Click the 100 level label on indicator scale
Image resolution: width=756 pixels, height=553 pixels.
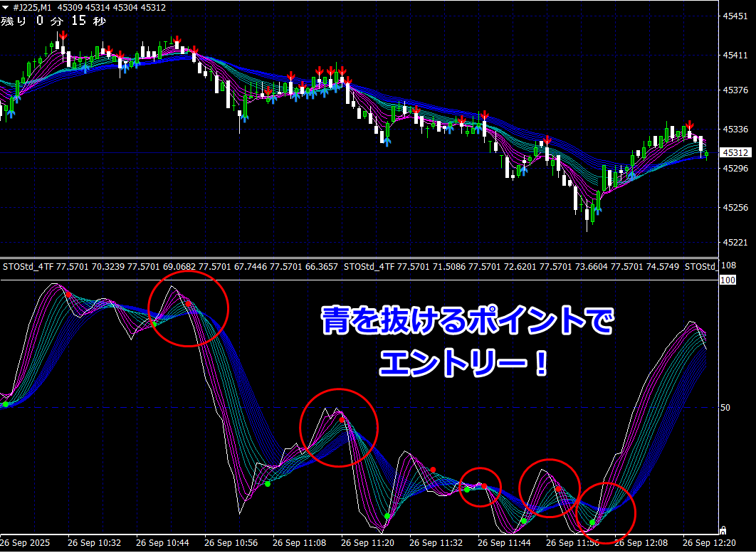728,280
